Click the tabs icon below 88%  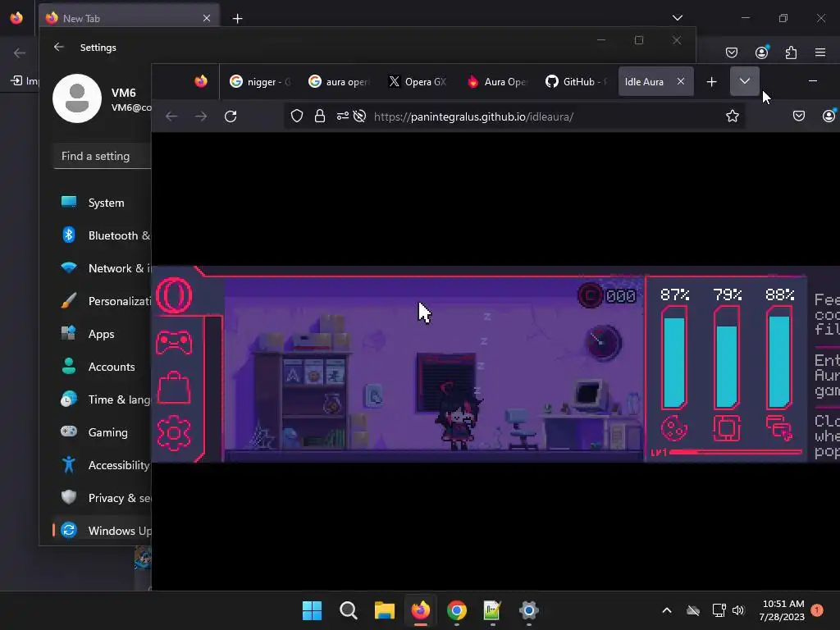tap(779, 428)
